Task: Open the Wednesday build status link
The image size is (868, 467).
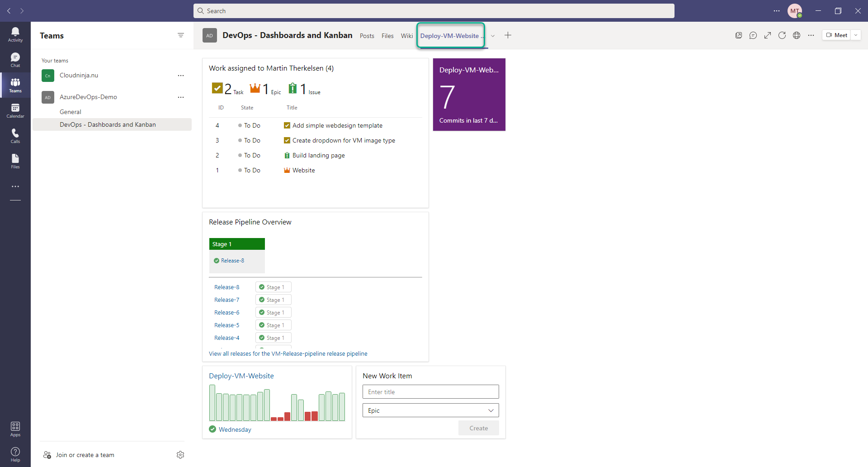Action: click(235, 429)
